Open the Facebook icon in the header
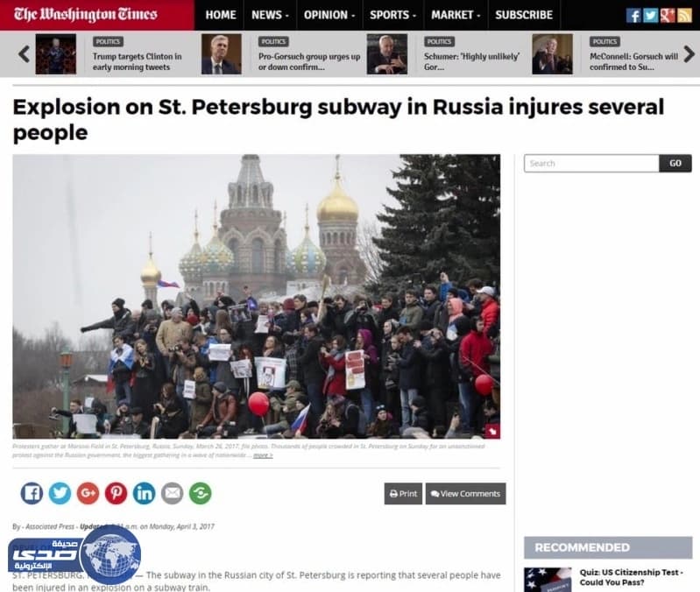The height and width of the screenshot is (592, 700). [x=633, y=15]
